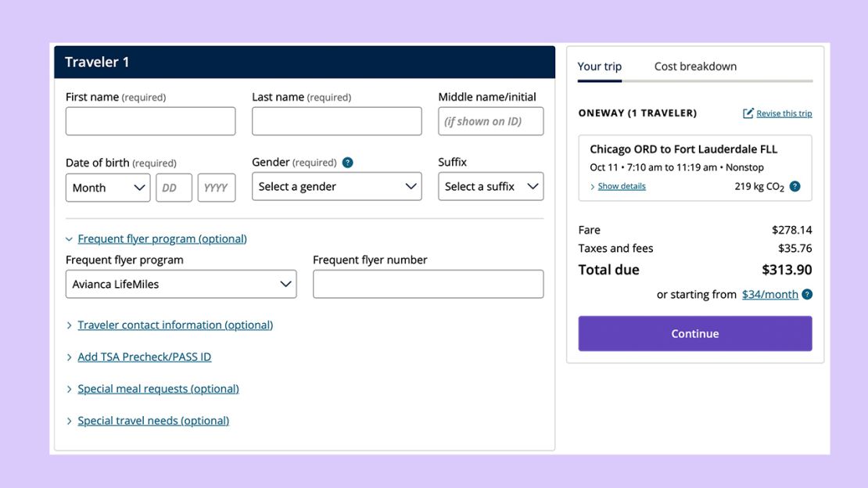Focus the Middle name/initial field
868x488 pixels.
point(490,121)
